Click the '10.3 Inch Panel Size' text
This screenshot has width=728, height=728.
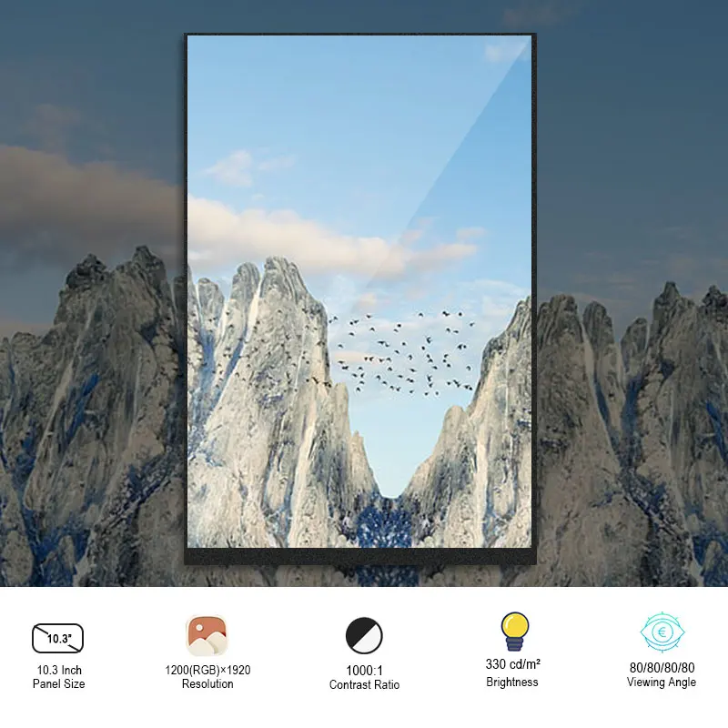[59, 677]
